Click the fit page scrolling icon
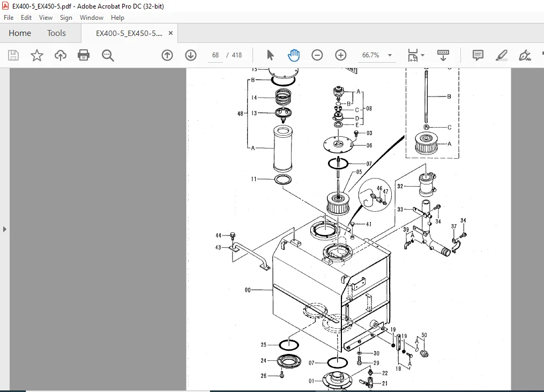Image resolution: width=544 pixels, height=392 pixels. [x=413, y=55]
